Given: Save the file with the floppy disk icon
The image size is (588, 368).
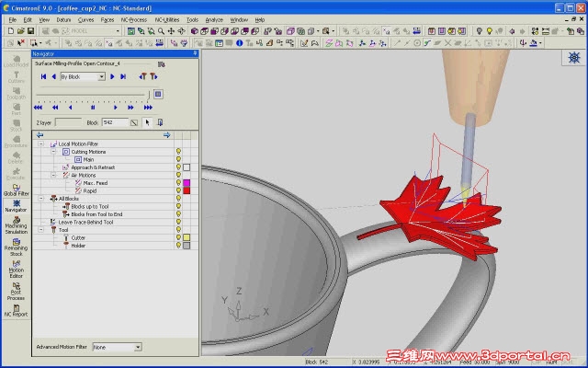Looking at the screenshot, I should click(x=30, y=30).
